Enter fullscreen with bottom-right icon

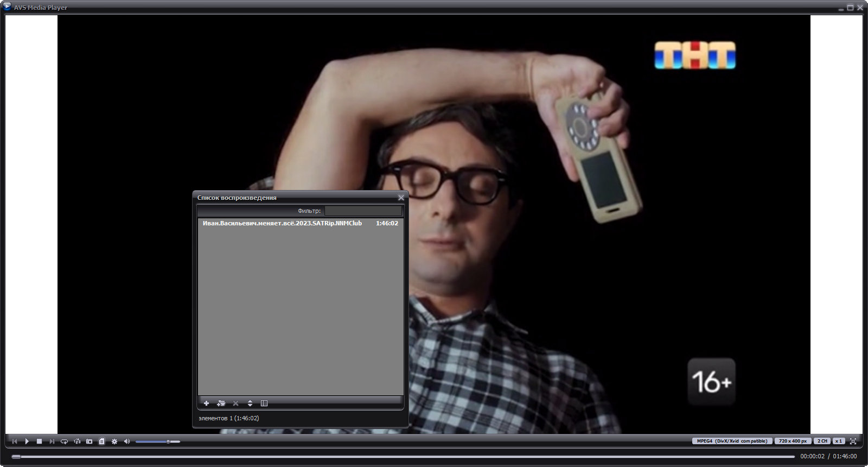[x=853, y=441]
